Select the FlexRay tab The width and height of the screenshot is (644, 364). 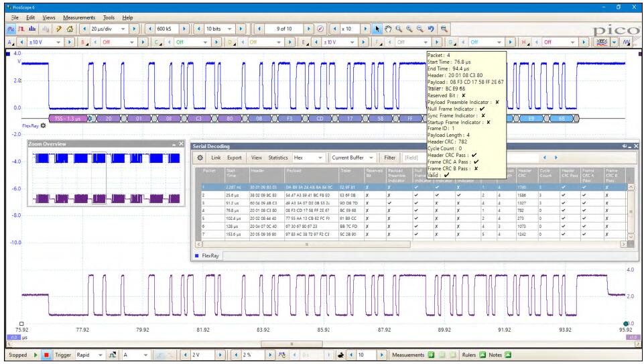point(211,255)
